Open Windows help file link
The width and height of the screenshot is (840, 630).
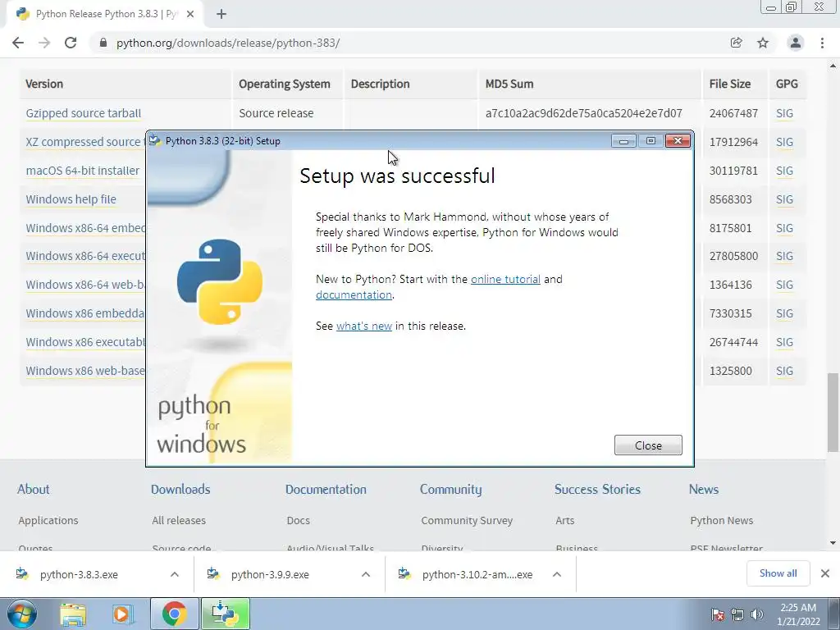[x=71, y=199]
